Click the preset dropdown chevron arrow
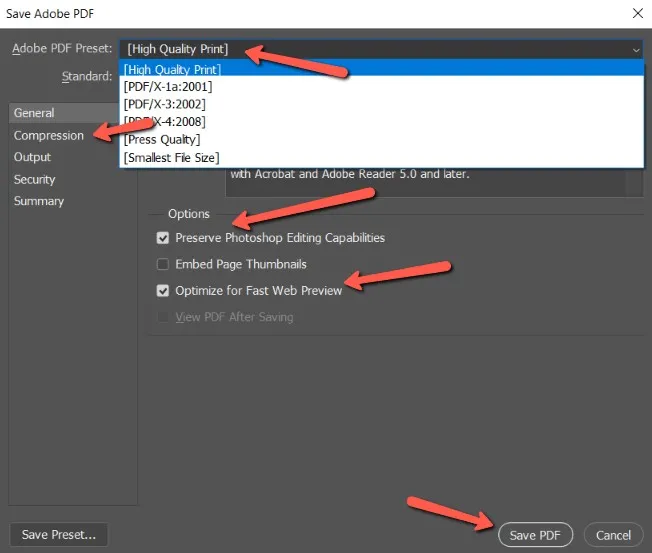This screenshot has height=553, width=652. pyautogui.click(x=636, y=50)
